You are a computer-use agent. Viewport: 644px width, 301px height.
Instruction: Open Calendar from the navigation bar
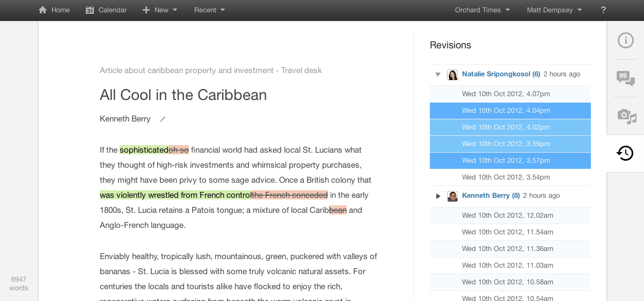click(106, 10)
